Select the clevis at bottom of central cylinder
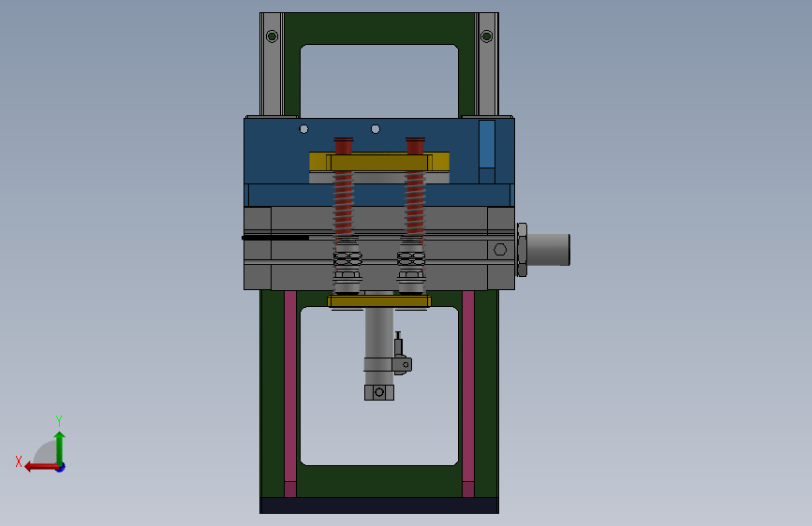The height and width of the screenshot is (526, 812). tap(379, 392)
